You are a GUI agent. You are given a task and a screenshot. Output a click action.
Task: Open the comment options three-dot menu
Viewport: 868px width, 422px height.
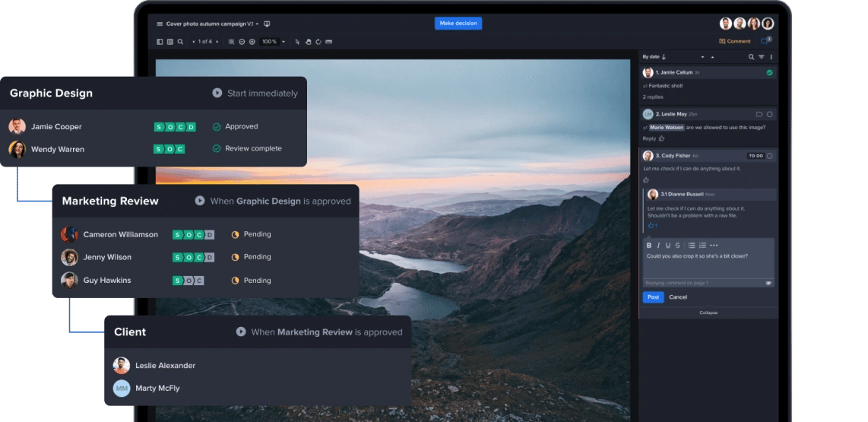[771, 57]
